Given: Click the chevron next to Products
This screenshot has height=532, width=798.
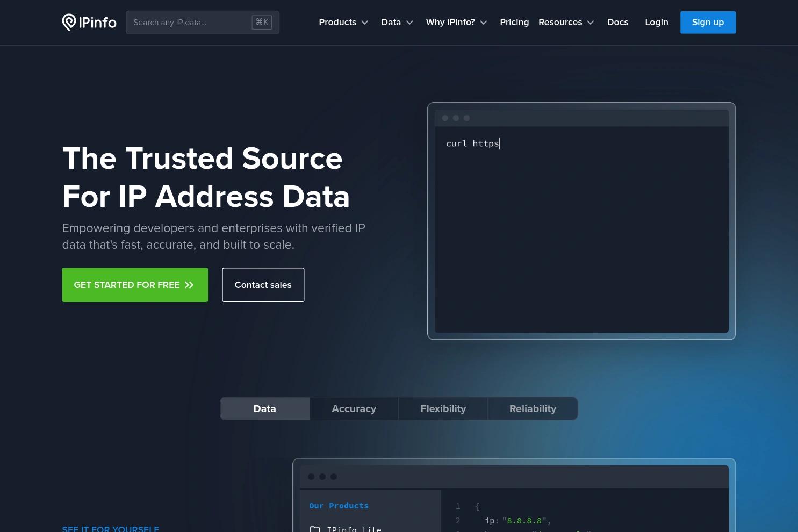Looking at the screenshot, I should point(365,23).
